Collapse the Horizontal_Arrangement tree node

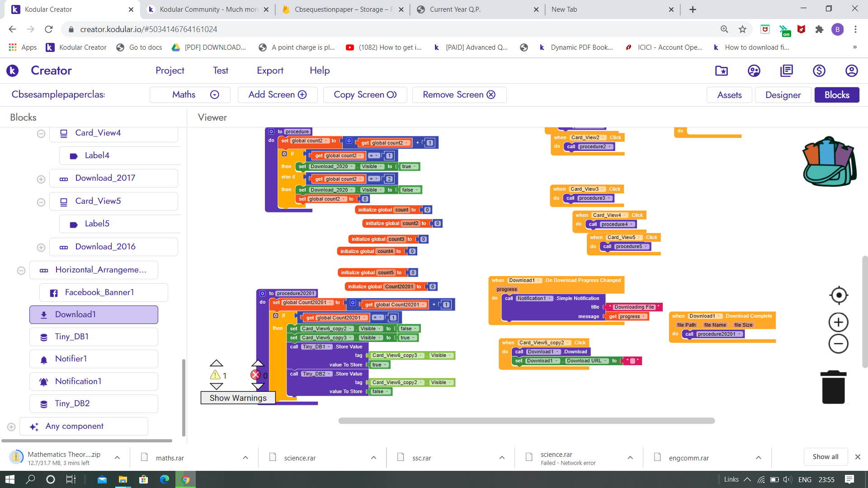tap(21, 270)
